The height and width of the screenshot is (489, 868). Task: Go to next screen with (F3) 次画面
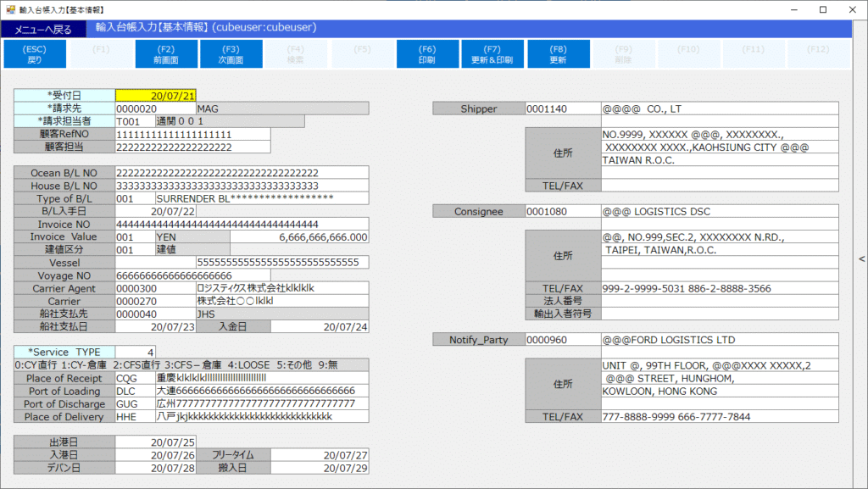point(231,54)
